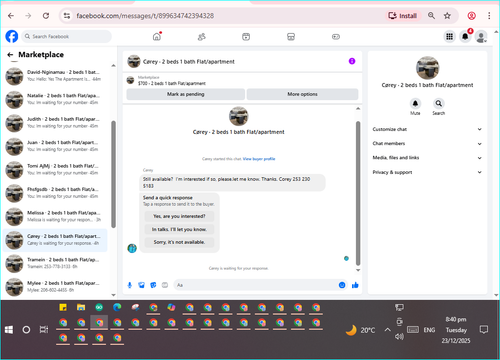The height and width of the screenshot is (360, 500).
Task: Open the Facebook menu grid icon
Action: coord(449,36)
